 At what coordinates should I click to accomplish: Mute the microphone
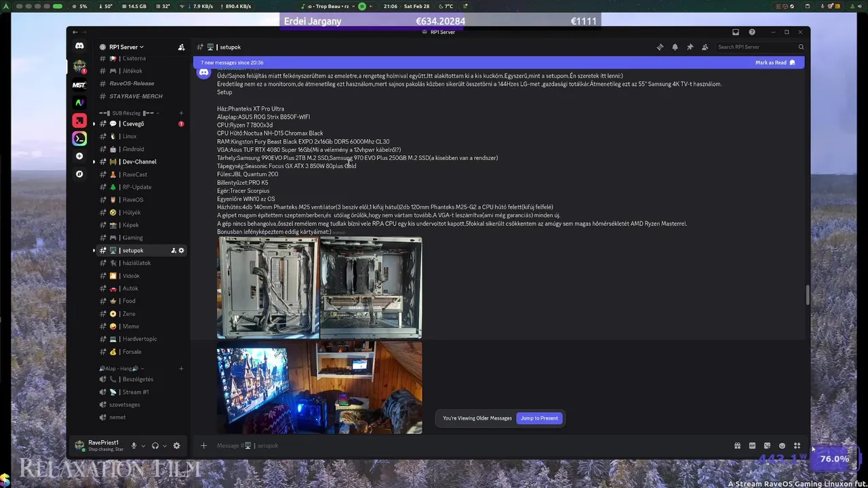134,445
